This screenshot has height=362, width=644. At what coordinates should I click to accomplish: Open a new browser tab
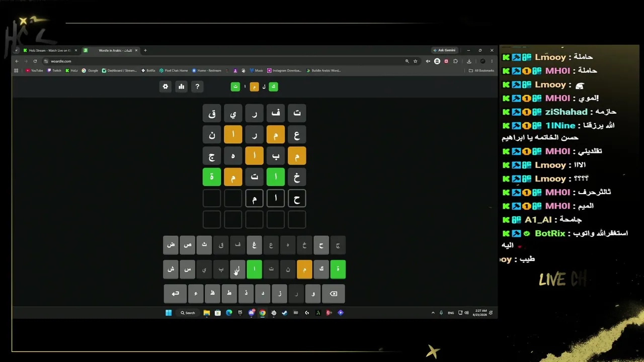click(145, 50)
